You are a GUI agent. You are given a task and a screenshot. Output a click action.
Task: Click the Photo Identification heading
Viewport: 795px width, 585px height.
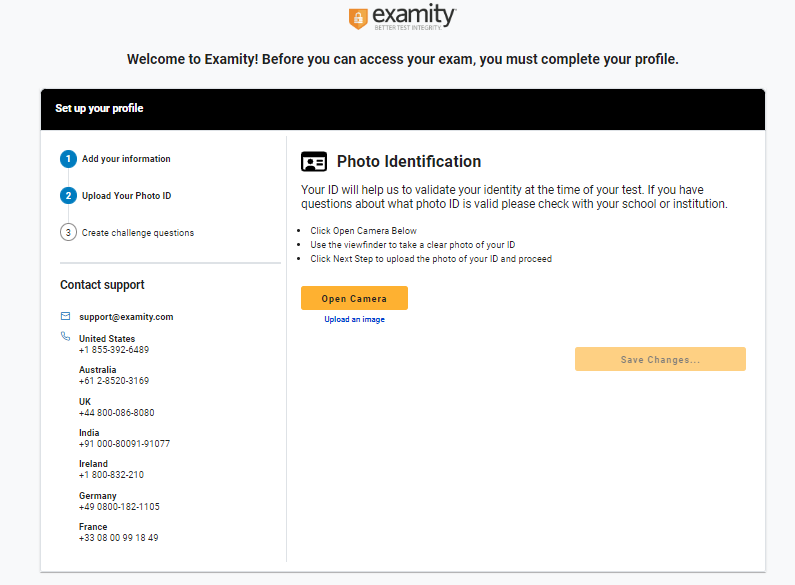coord(409,162)
